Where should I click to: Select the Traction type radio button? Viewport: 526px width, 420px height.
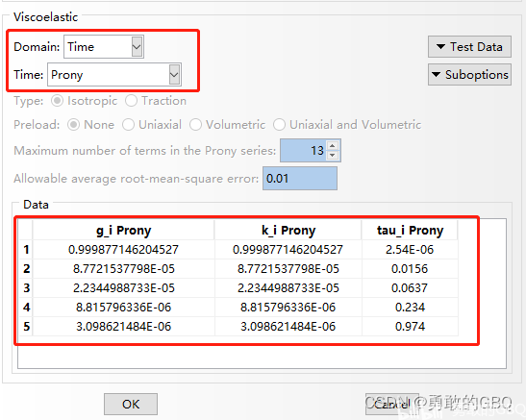coord(131,101)
